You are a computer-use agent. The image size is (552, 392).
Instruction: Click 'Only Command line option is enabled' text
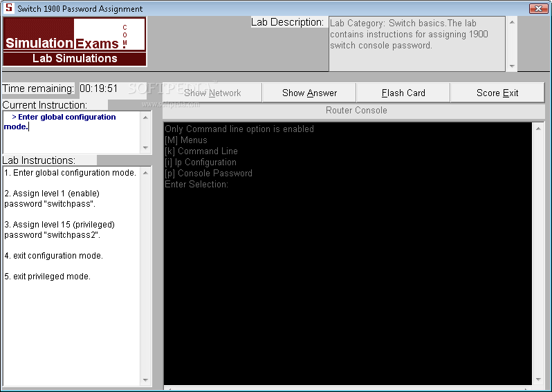pyautogui.click(x=239, y=129)
